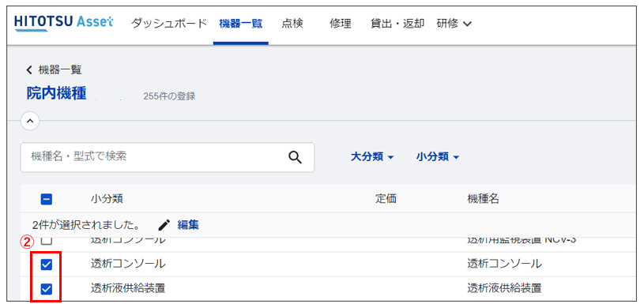Screen dimensions: 644x304
Task: Click the 透析コンソール 小分類 cell
Action: tap(128, 265)
